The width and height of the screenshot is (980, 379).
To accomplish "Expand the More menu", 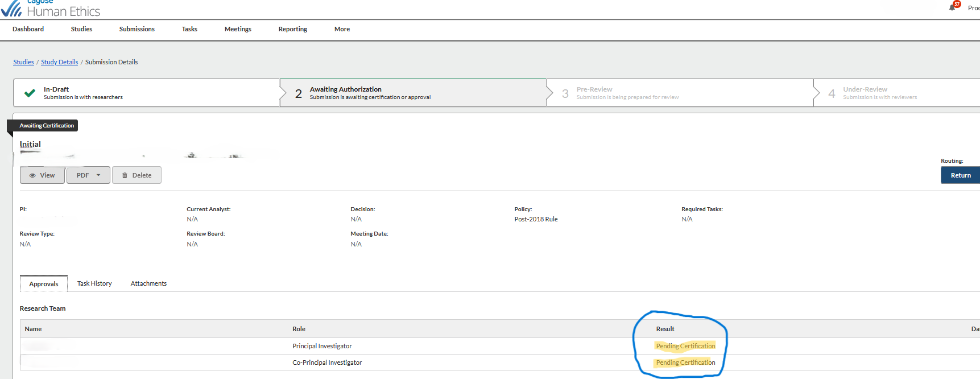I will tap(342, 29).
